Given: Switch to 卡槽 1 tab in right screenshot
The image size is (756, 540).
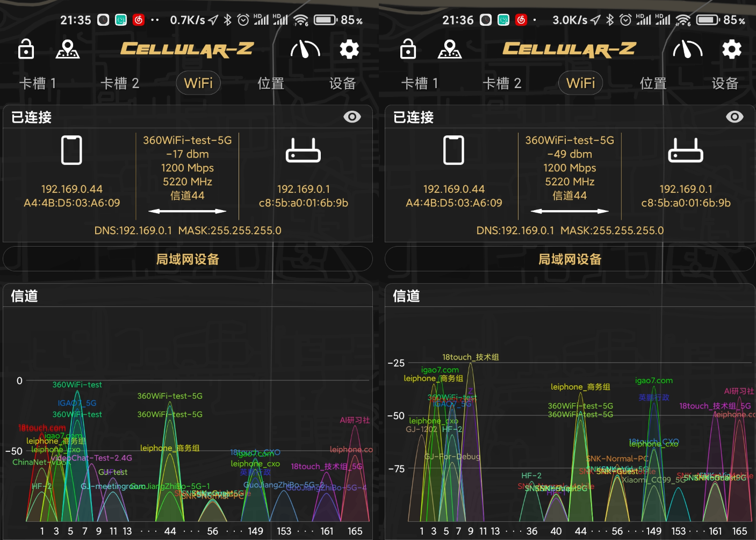Looking at the screenshot, I should click(420, 83).
